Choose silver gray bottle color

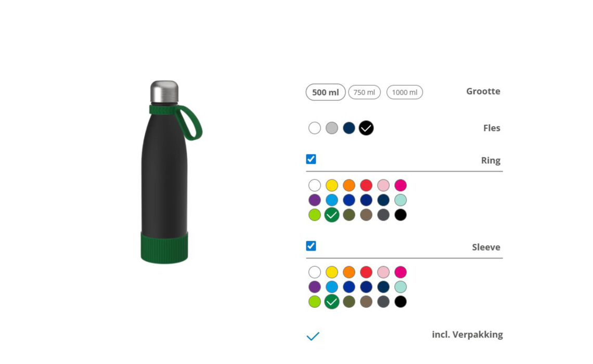[332, 128]
